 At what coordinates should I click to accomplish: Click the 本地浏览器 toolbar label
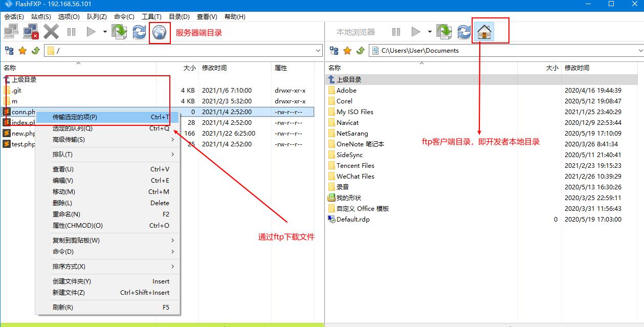pos(356,32)
